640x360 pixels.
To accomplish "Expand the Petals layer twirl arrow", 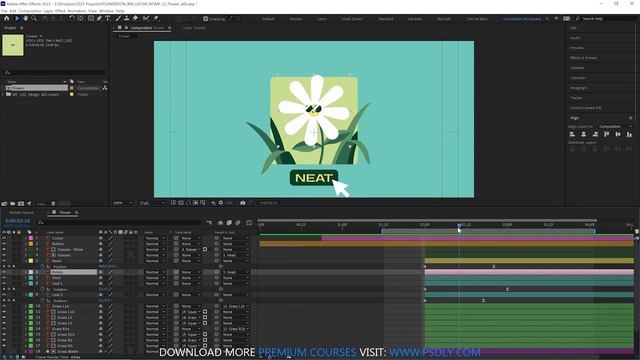I will [x=26, y=272].
